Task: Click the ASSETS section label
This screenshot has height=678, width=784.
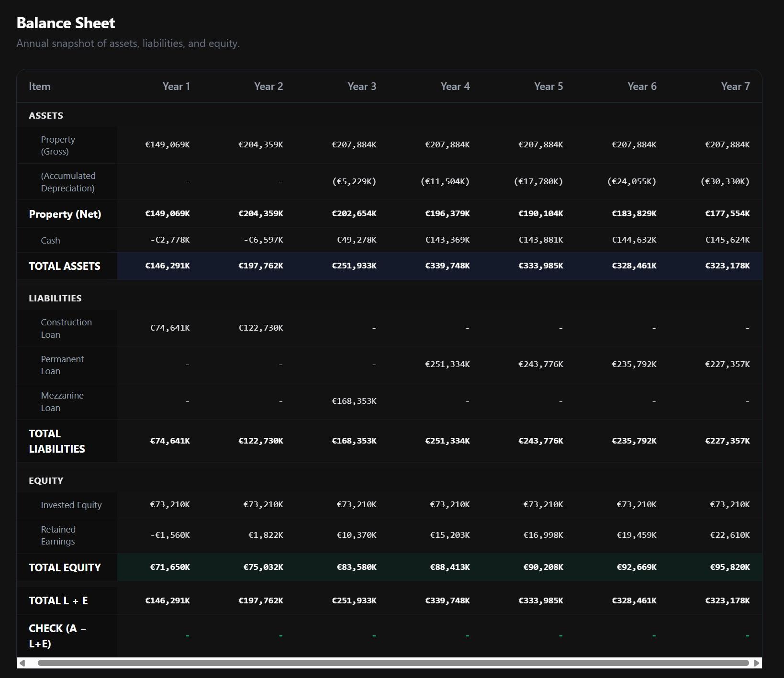Action: pyautogui.click(x=45, y=115)
